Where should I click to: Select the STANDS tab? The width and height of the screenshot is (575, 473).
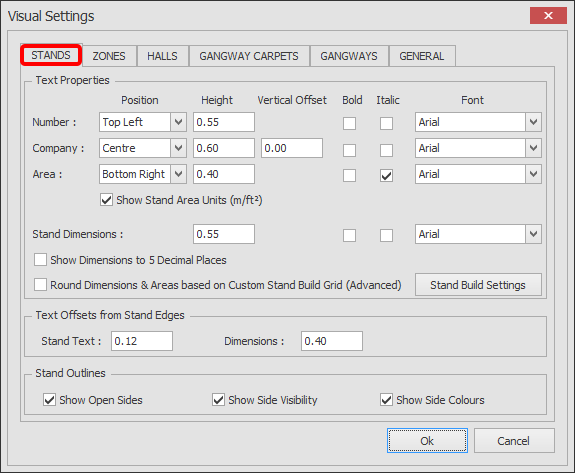click(51, 55)
